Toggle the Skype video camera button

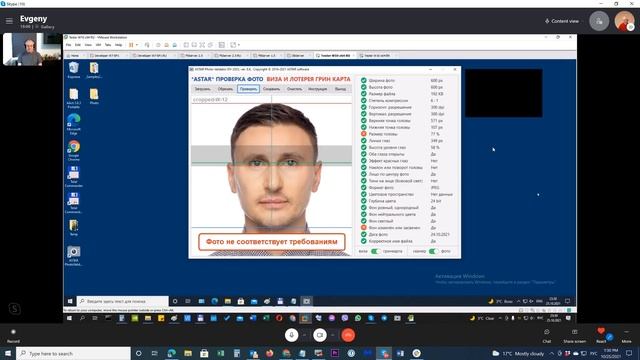point(320,335)
